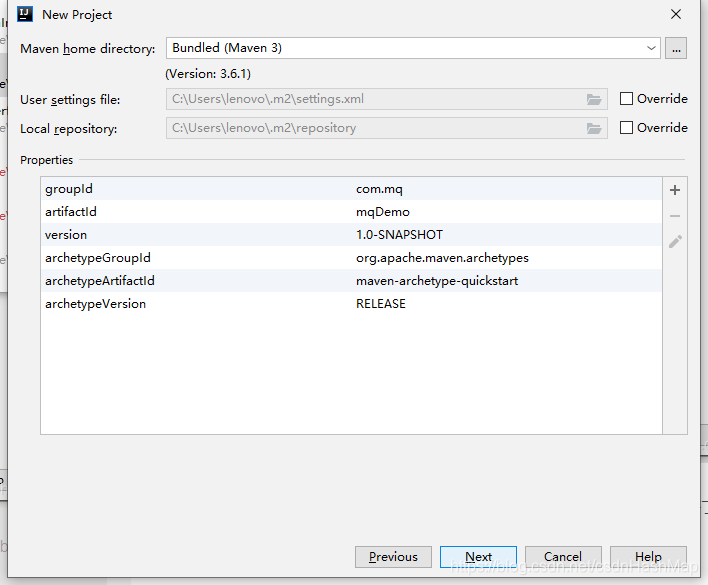Click the com.mq value cell
This screenshot has width=708, height=585.
379,189
